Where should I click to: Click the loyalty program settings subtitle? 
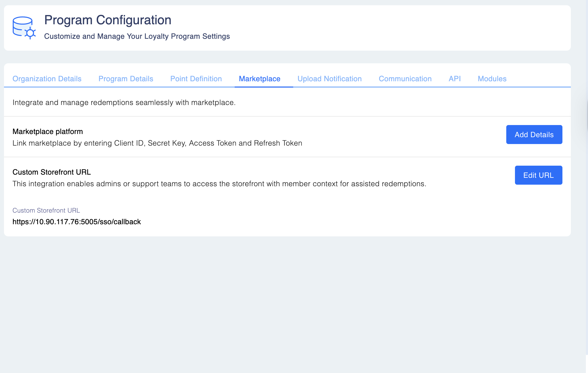(137, 36)
